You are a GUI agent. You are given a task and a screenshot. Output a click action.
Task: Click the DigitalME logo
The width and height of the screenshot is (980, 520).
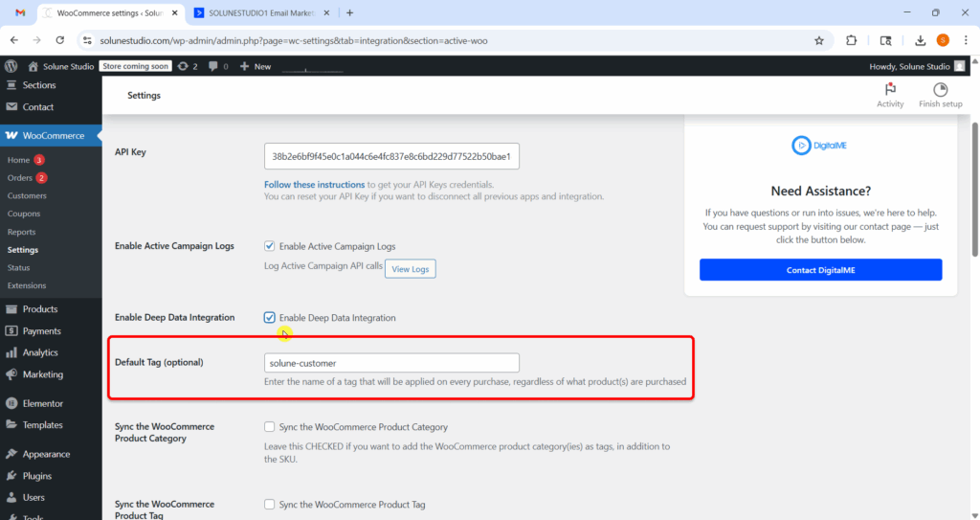click(819, 146)
